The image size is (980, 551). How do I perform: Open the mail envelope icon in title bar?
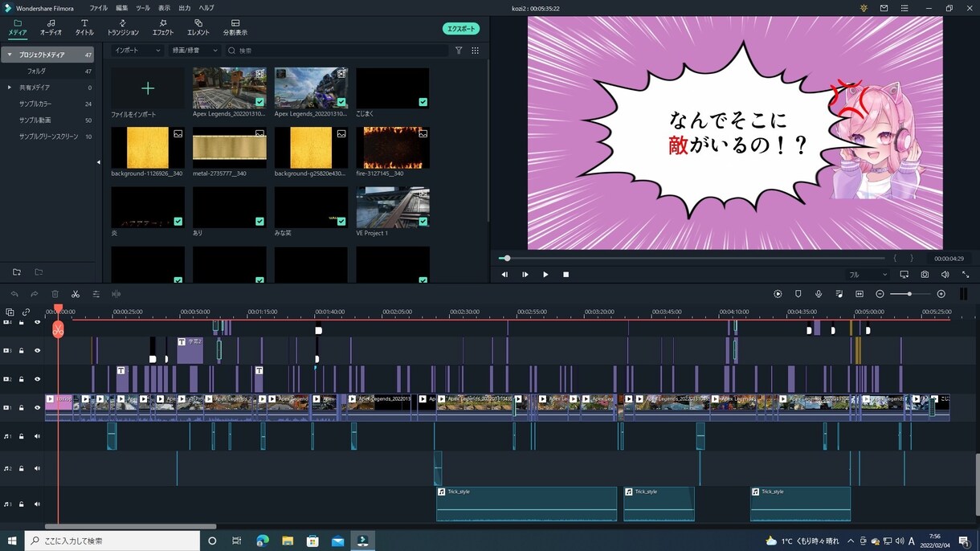pyautogui.click(x=884, y=8)
